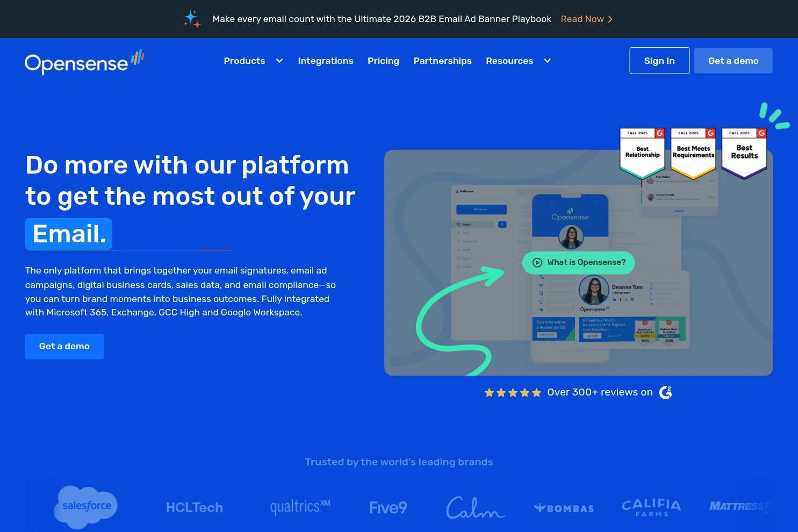The image size is (798, 532).
Task: Open the Integrations page
Action: coord(326,61)
